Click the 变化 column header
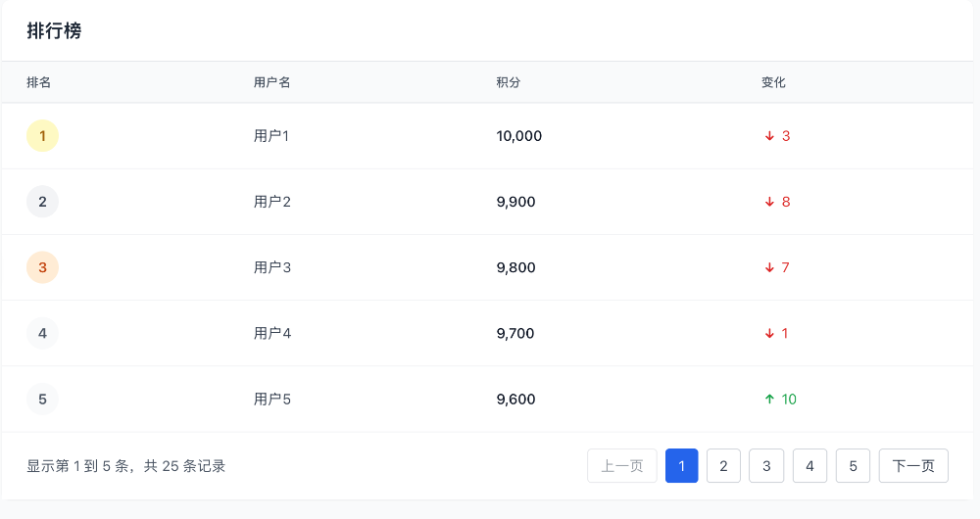 click(773, 82)
